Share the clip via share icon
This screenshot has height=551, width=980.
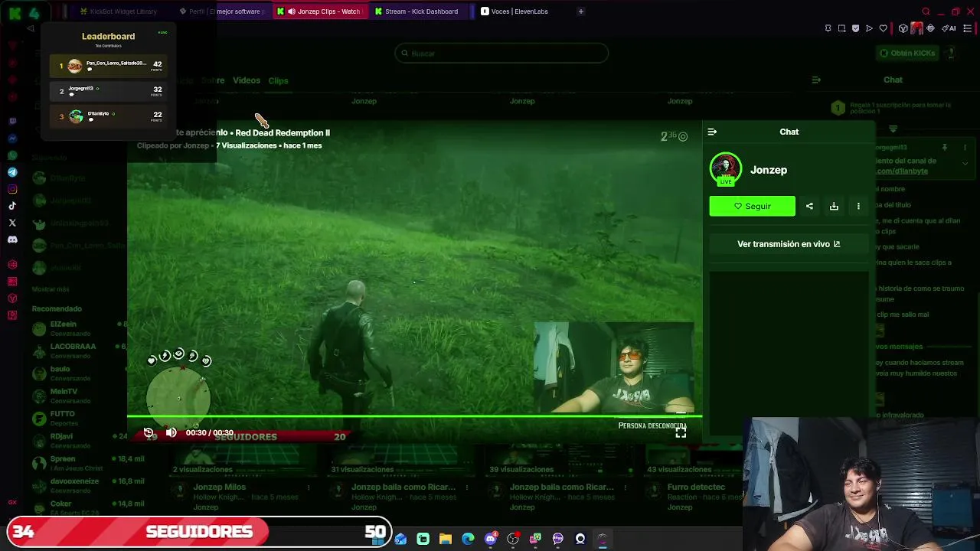809,206
